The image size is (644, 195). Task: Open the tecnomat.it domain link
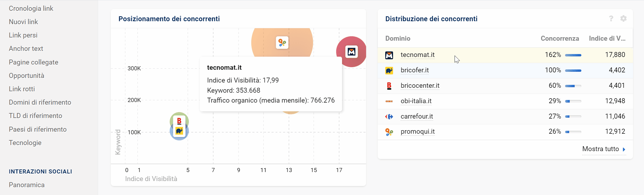click(x=417, y=55)
